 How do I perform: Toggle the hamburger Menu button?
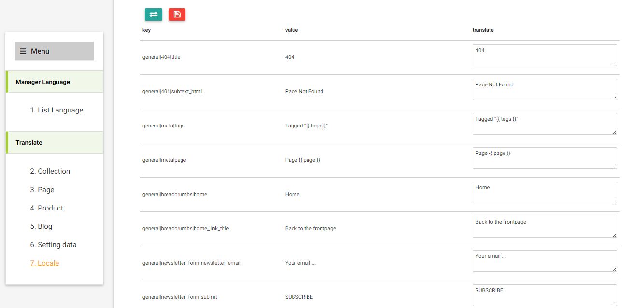pos(54,51)
